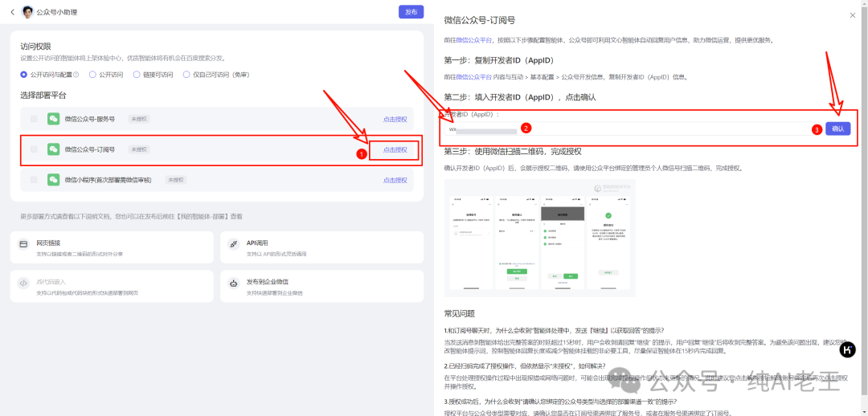
Task: Click 点击授权 for 微信公众号-订阅号
Action: pos(395,149)
